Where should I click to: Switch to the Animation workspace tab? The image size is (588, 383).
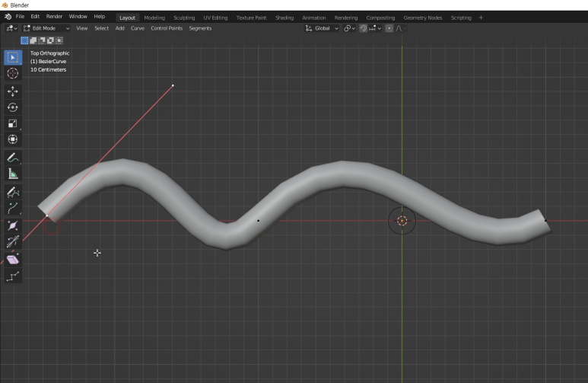pyautogui.click(x=314, y=18)
